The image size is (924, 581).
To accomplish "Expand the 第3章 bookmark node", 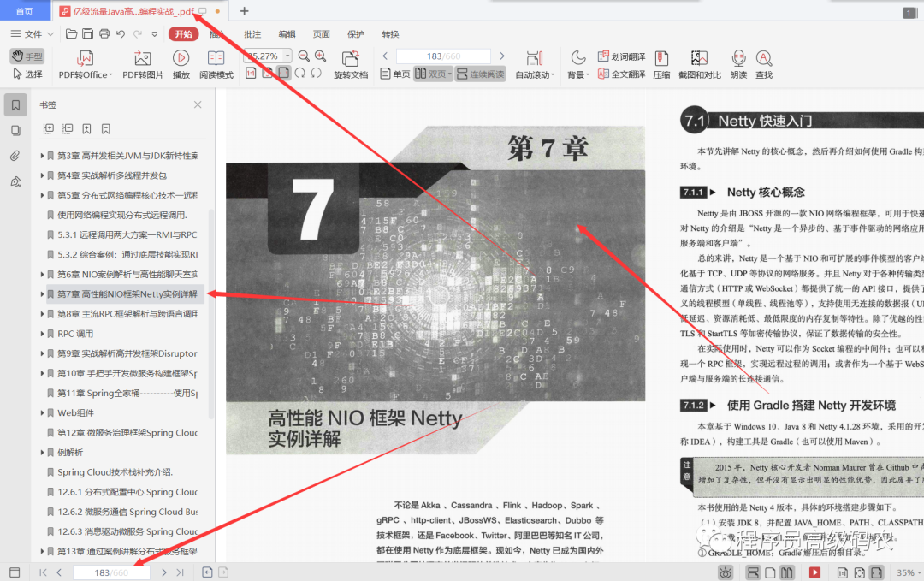I will point(43,156).
